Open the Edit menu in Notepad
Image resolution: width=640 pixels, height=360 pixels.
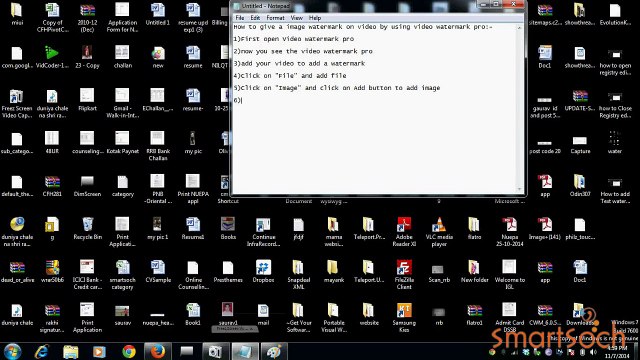pos(255,18)
